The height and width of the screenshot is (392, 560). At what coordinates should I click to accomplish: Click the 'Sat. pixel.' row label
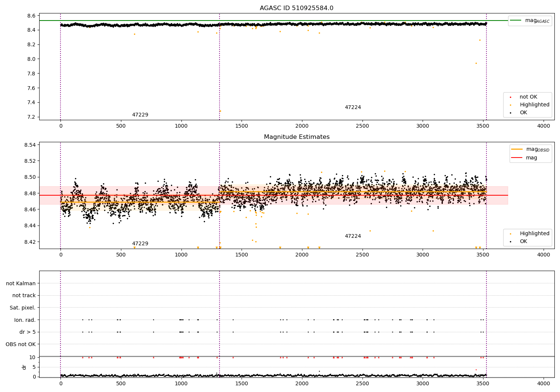(x=23, y=308)
